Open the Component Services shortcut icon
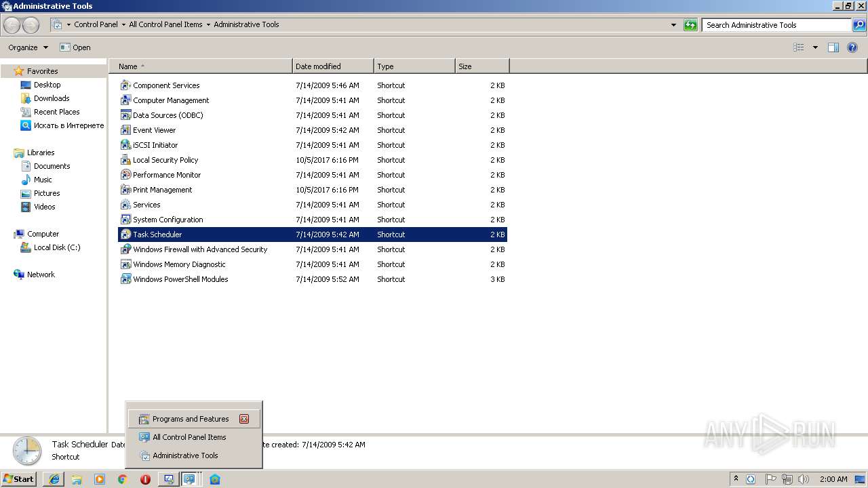The width and height of the screenshot is (868, 488). pyautogui.click(x=125, y=85)
